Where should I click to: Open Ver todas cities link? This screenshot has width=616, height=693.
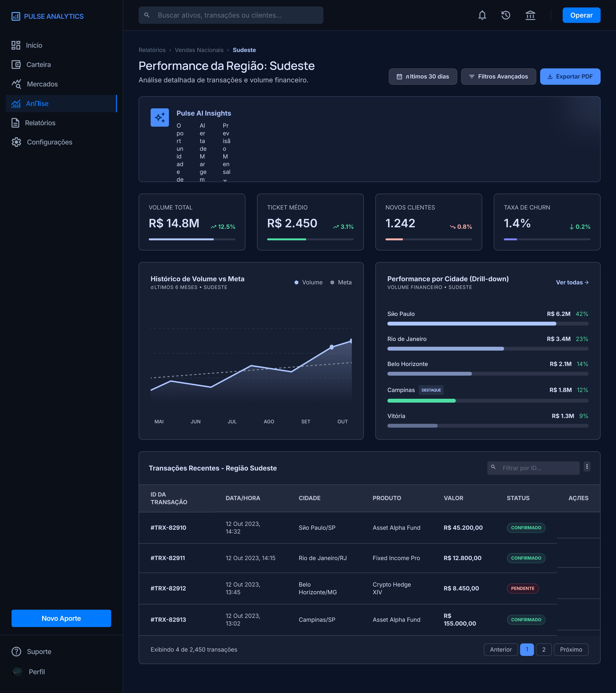click(x=572, y=282)
